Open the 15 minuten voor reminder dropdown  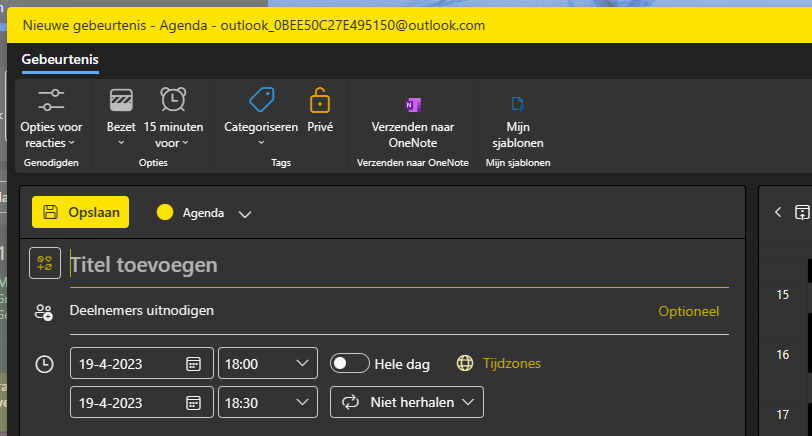tap(173, 118)
